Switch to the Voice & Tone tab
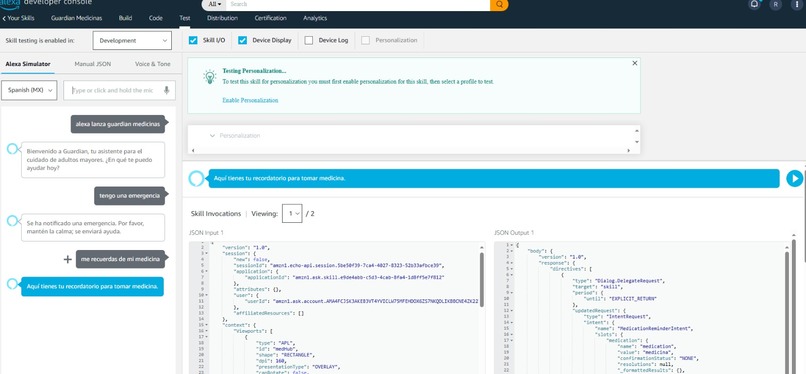This screenshot has width=806, height=374. pos(153,64)
